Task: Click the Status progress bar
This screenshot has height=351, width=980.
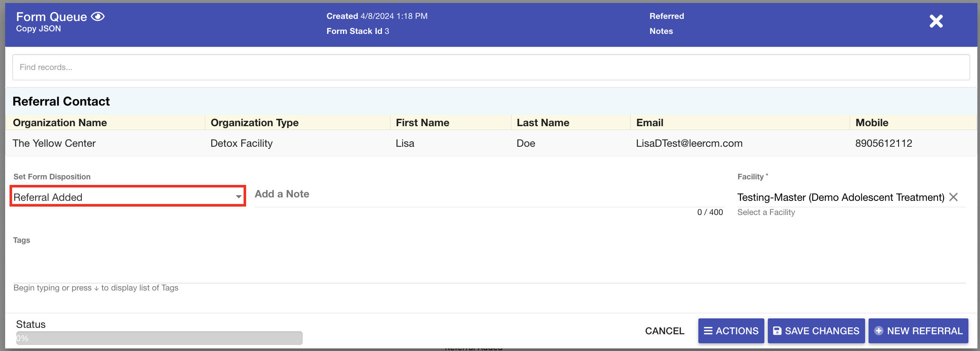Action: (159, 338)
